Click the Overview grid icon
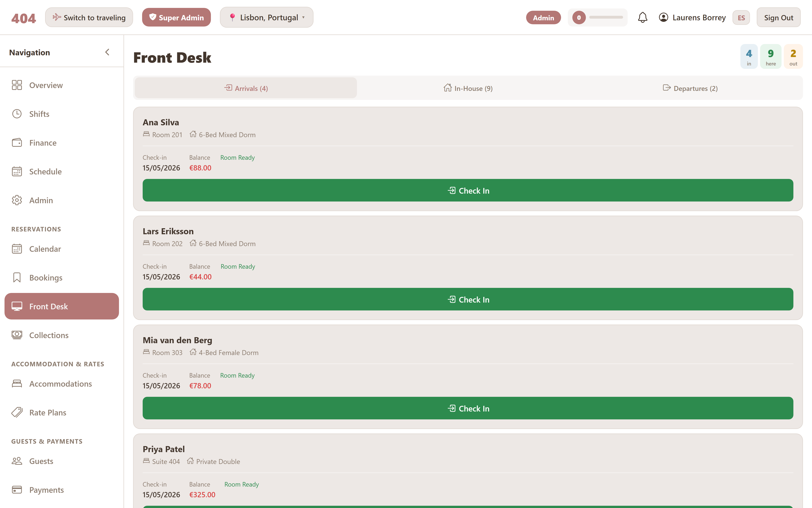Screen dimensions: 812x508 pos(17,85)
